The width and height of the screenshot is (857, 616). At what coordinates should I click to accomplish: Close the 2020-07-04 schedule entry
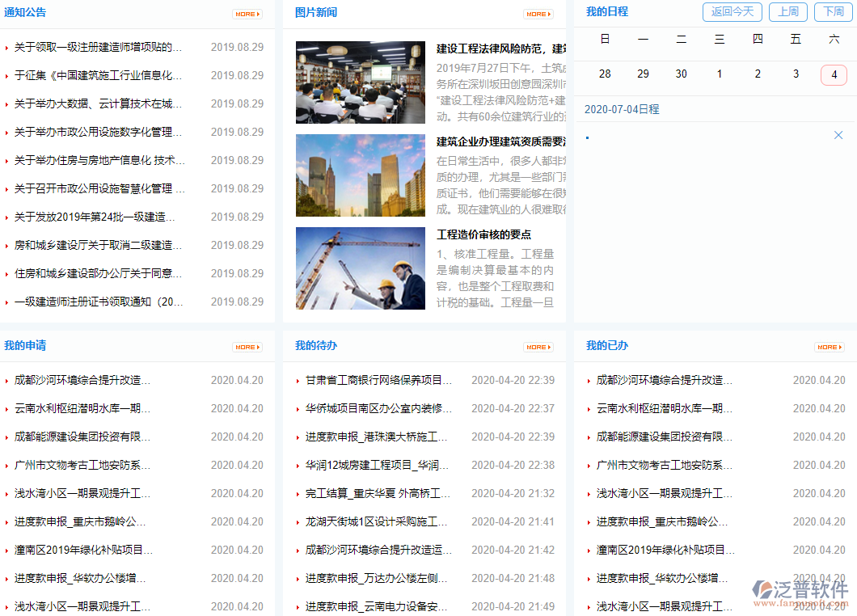coord(838,135)
